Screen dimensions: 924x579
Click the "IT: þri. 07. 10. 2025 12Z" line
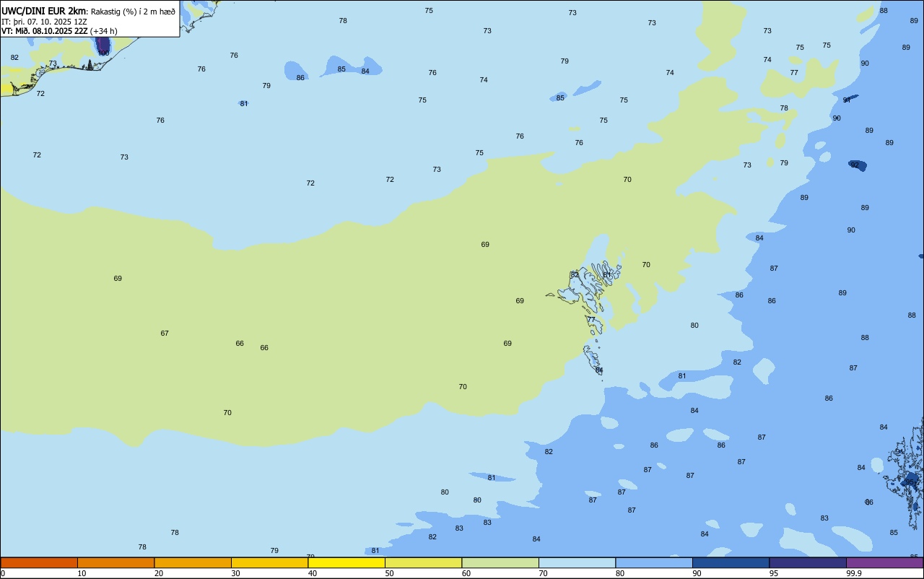(x=45, y=22)
